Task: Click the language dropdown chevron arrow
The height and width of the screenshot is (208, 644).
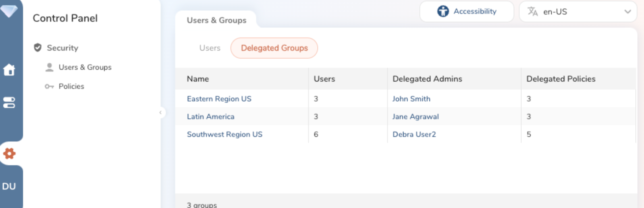Action: [x=628, y=12]
